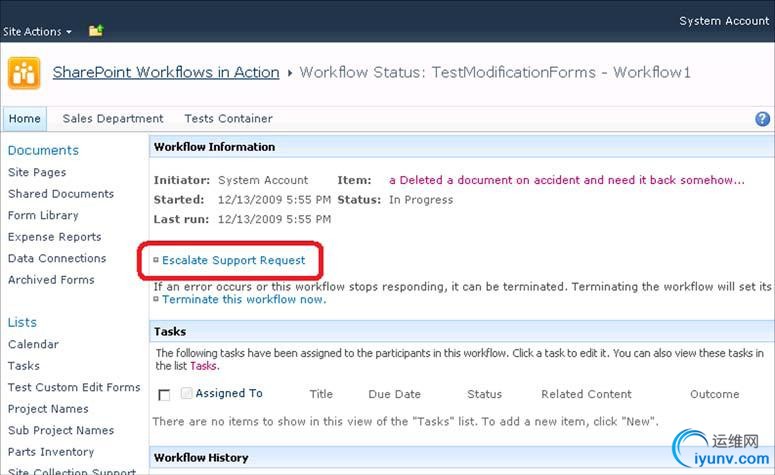Click the Tasks section header bar
775x475 pixels.
[462, 332]
